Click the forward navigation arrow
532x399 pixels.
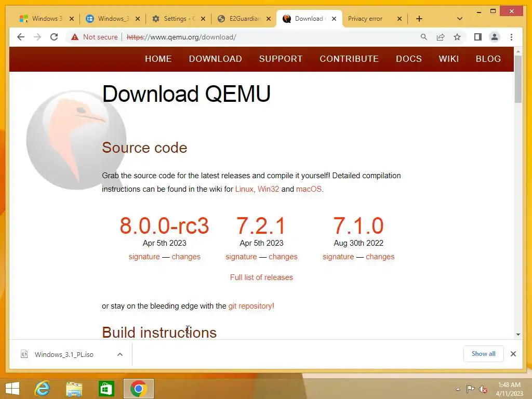[37, 37]
